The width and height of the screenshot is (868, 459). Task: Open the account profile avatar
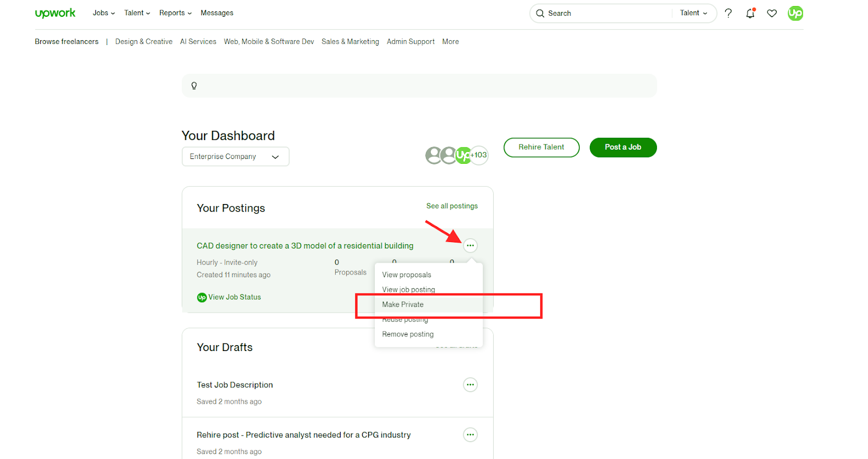[x=795, y=13]
